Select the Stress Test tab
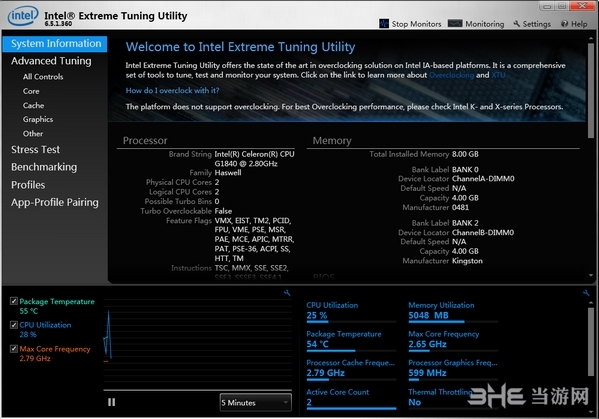The height and width of the screenshot is (419, 599). (36, 149)
